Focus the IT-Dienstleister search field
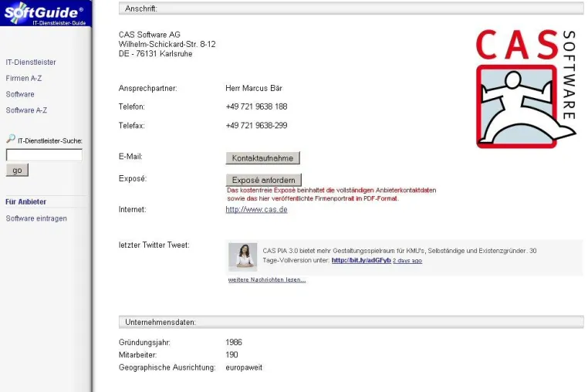The height and width of the screenshot is (392, 588). pos(44,155)
